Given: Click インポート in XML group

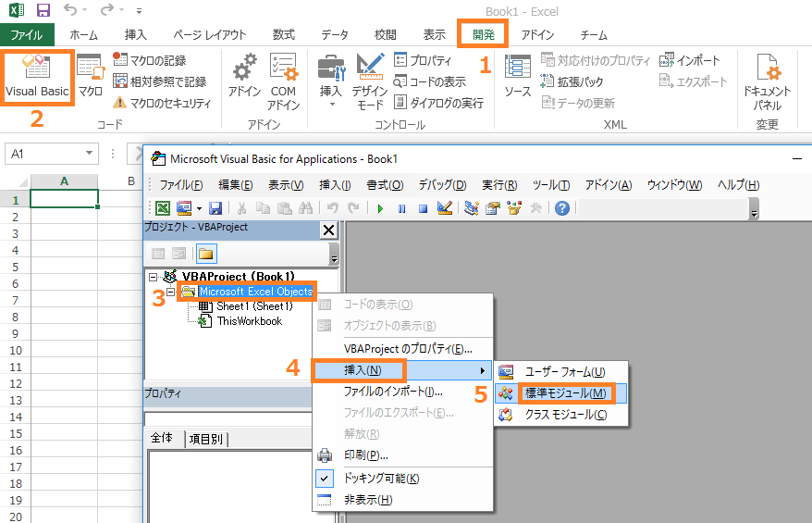Looking at the screenshot, I should pyautogui.click(x=689, y=60).
